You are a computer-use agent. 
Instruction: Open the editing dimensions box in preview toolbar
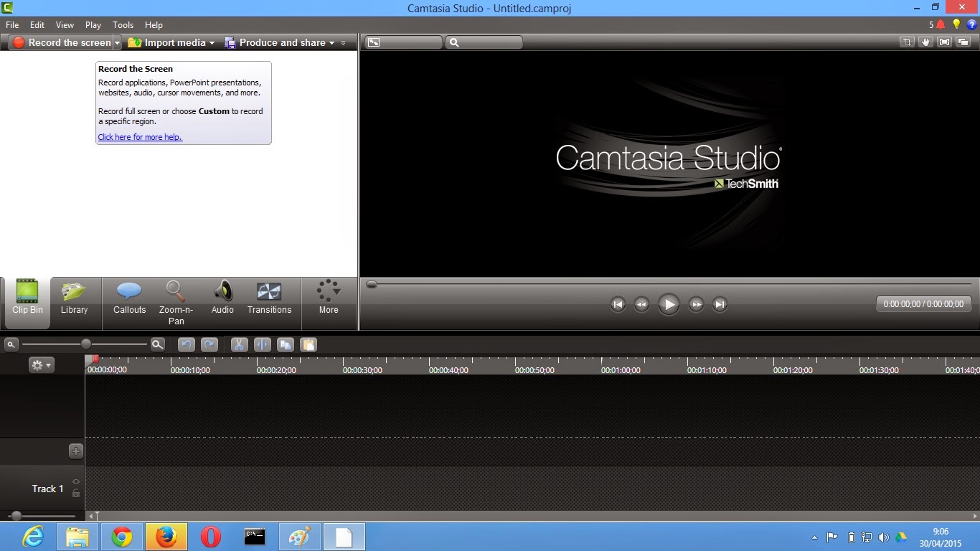403,42
